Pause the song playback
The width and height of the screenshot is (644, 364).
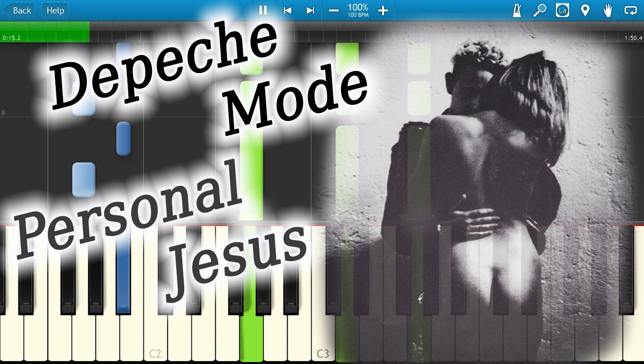click(x=263, y=10)
